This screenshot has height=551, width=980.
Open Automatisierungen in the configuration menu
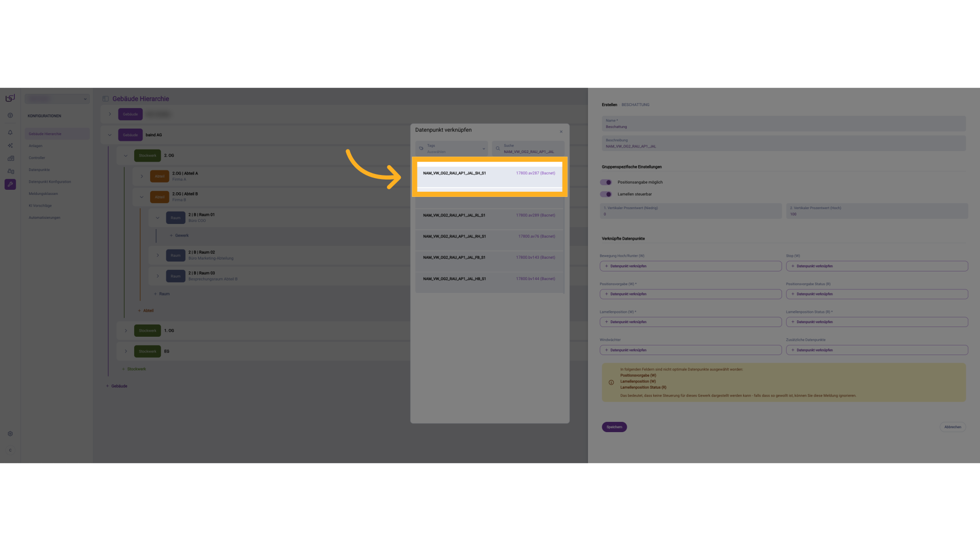point(44,218)
